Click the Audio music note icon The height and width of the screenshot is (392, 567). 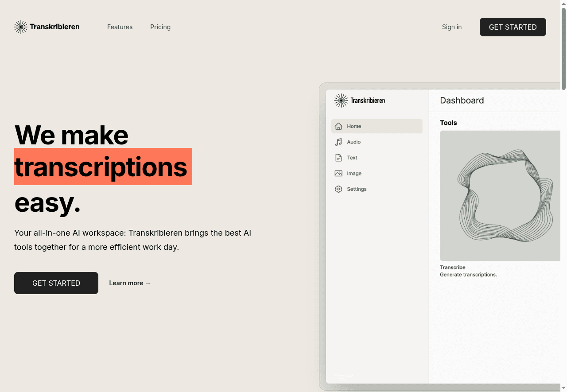pyautogui.click(x=338, y=142)
